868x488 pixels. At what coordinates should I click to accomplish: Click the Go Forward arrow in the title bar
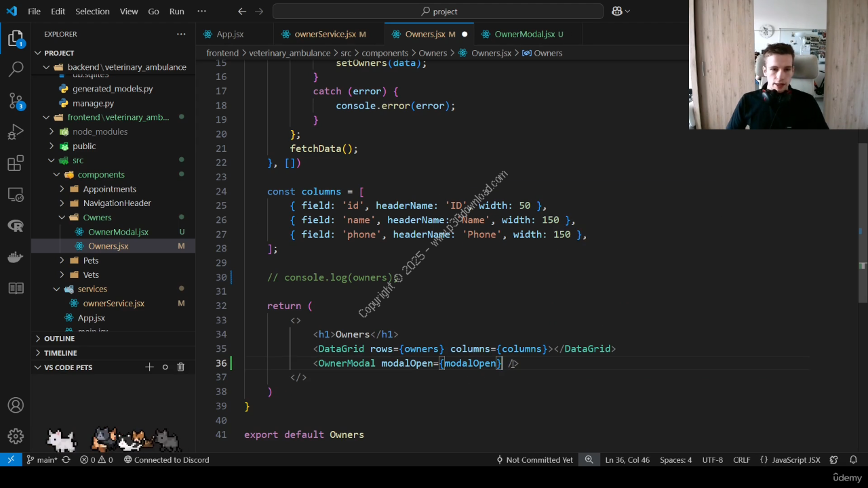[258, 12]
